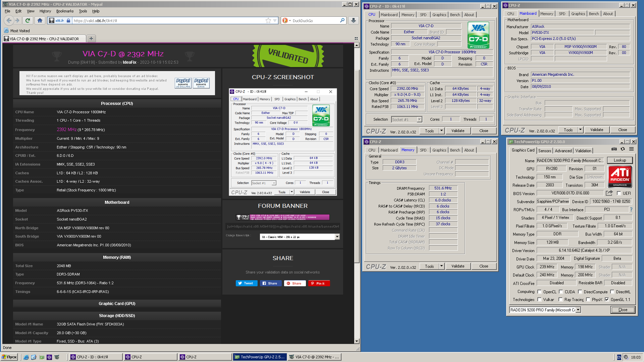The height and width of the screenshot is (362, 644).
Task: Click the Internet Explorer quick launch icon
Action: point(26,357)
